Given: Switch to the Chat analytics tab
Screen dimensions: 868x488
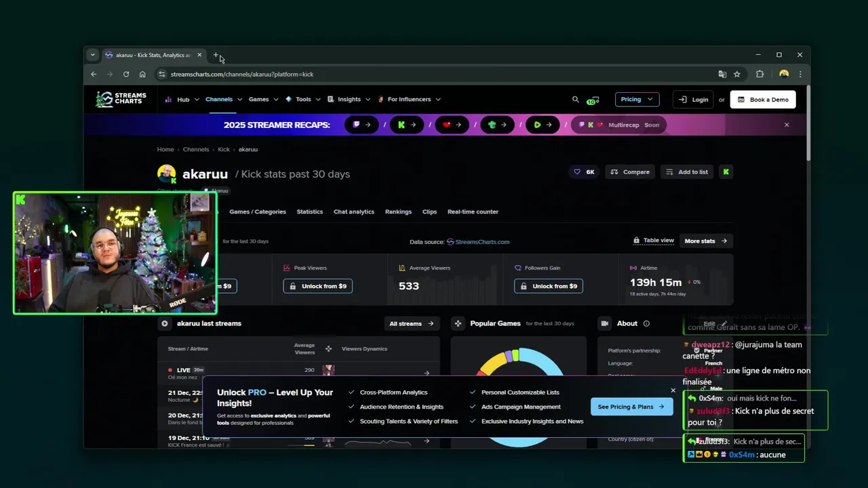Looking at the screenshot, I should click(354, 211).
